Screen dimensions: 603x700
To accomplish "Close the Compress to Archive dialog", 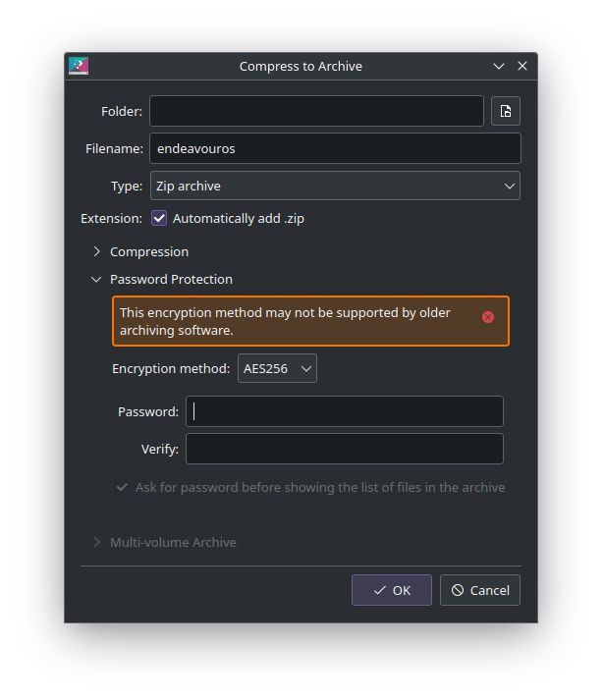I will point(522,66).
